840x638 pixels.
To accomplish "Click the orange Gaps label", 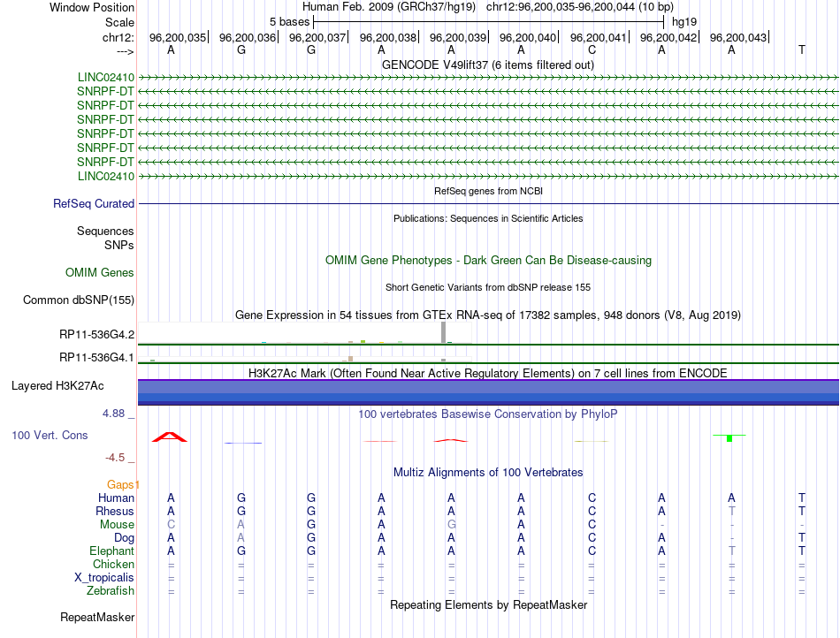I will [x=120, y=484].
